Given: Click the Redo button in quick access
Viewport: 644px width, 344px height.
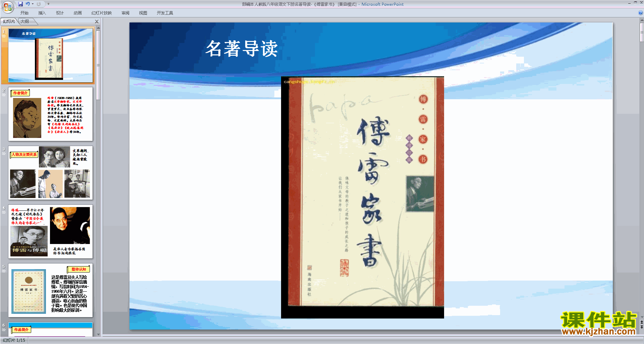Looking at the screenshot, I should (39, 4).
